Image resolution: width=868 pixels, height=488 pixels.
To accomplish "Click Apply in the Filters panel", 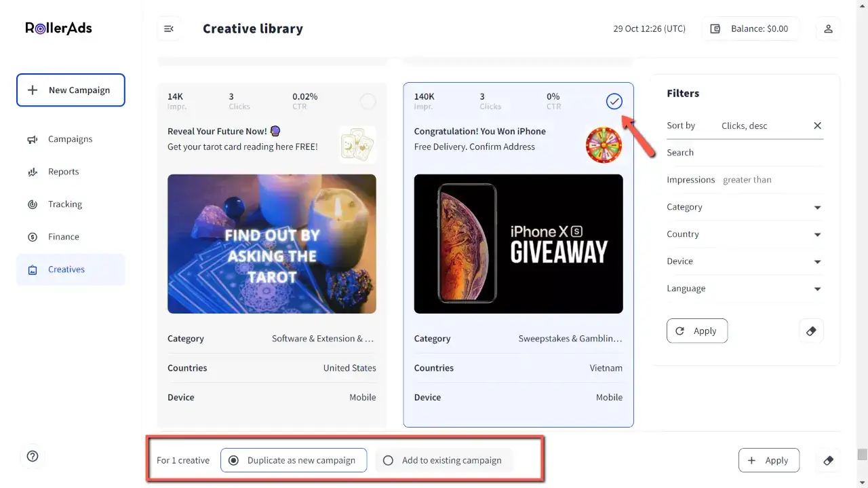I will click(x=697, y=331).
